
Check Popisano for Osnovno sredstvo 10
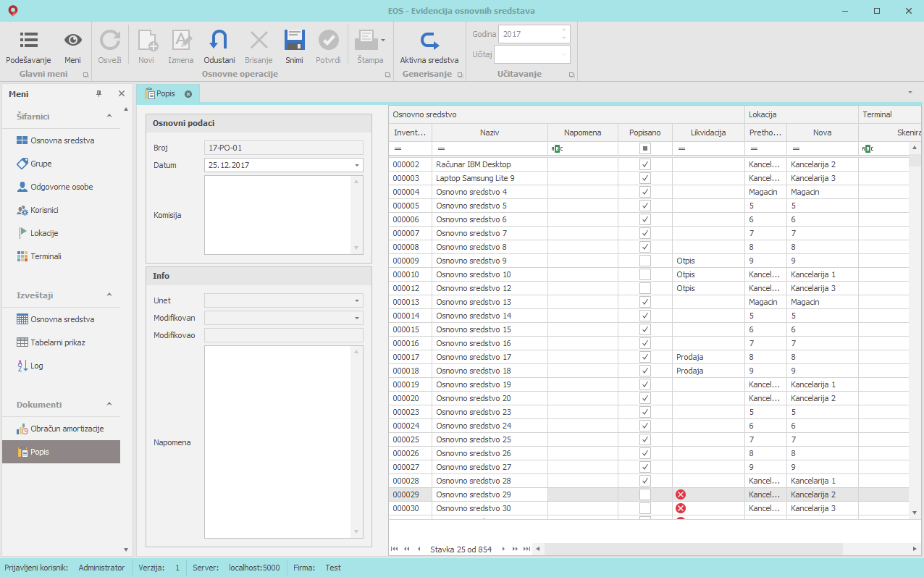click(x=645, y=274)
